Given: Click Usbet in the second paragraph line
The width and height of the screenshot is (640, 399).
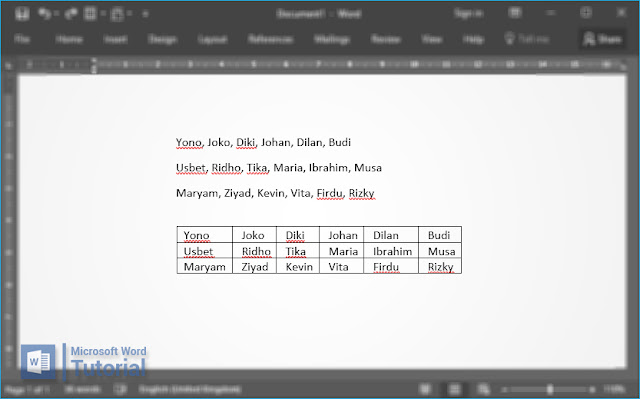Looking at the screenshot, I should [190, 168].
